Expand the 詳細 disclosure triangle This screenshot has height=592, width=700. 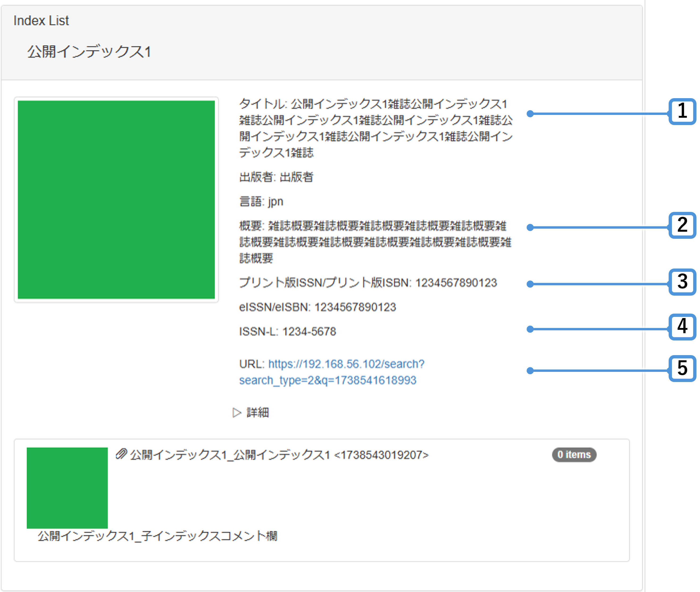click(237, 412)
